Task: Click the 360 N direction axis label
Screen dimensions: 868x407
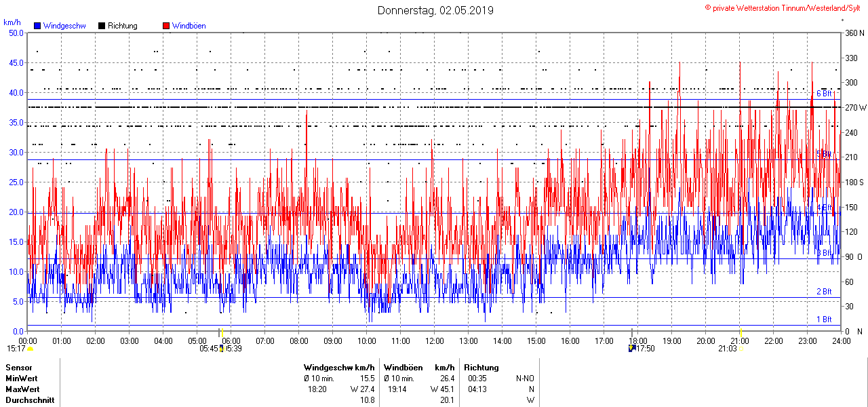Action: coord(854,33)
